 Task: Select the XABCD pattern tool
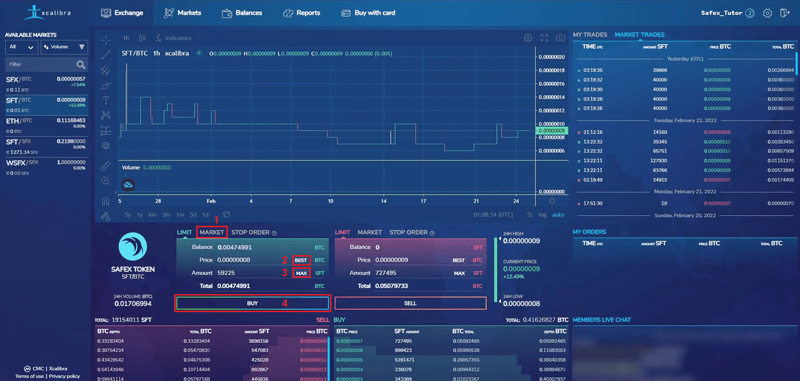click(106, 115)
